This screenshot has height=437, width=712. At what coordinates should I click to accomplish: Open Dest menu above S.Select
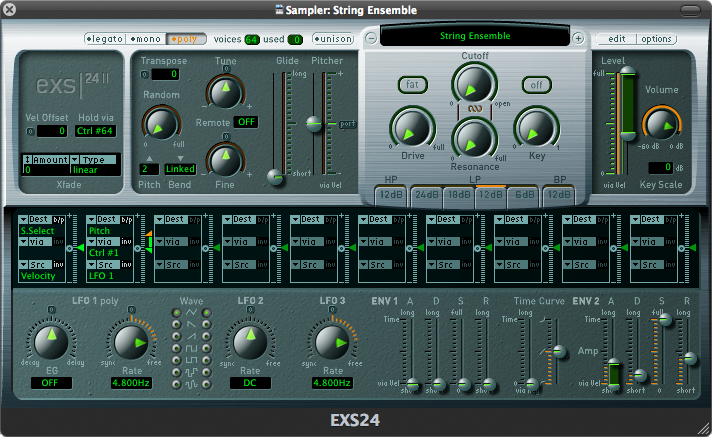[35, 219]
